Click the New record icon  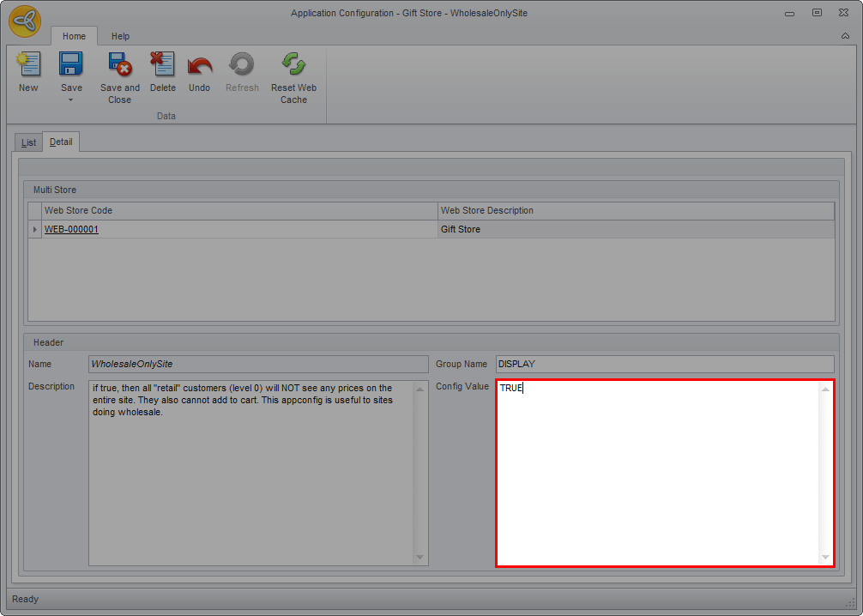coord(28,65)
